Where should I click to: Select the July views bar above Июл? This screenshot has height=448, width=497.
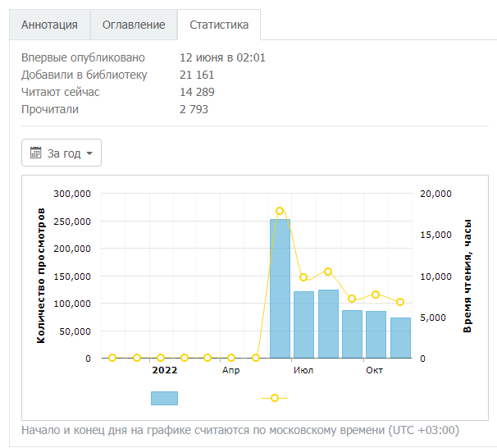tap(303, 324)
